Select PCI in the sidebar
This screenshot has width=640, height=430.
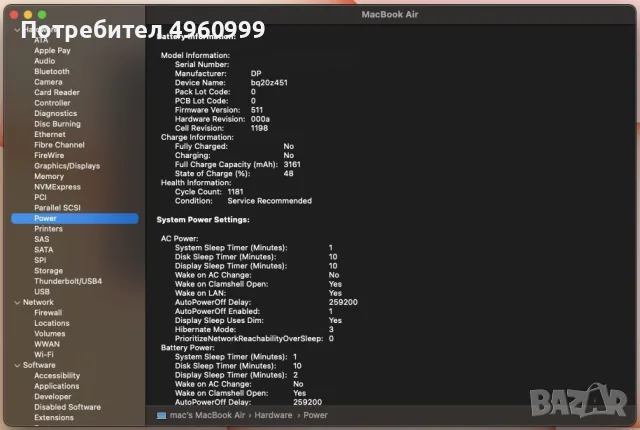tap(40, 197)
